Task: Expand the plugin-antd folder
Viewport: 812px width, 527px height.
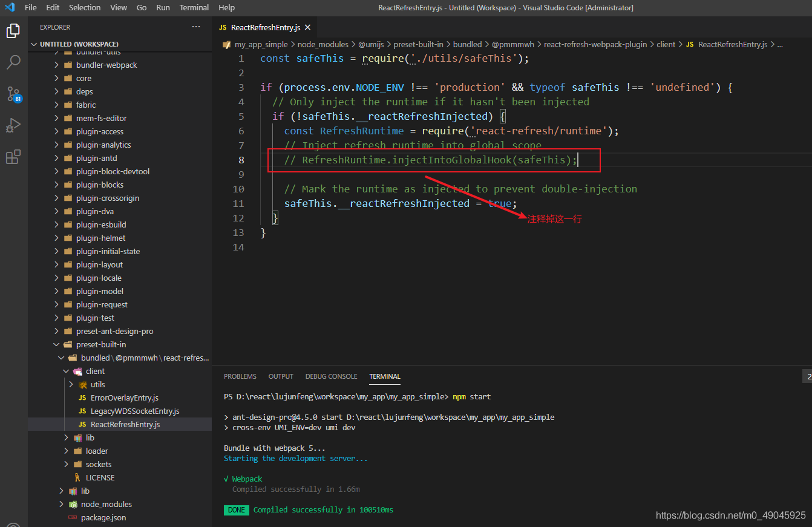Action: (56, 158)
